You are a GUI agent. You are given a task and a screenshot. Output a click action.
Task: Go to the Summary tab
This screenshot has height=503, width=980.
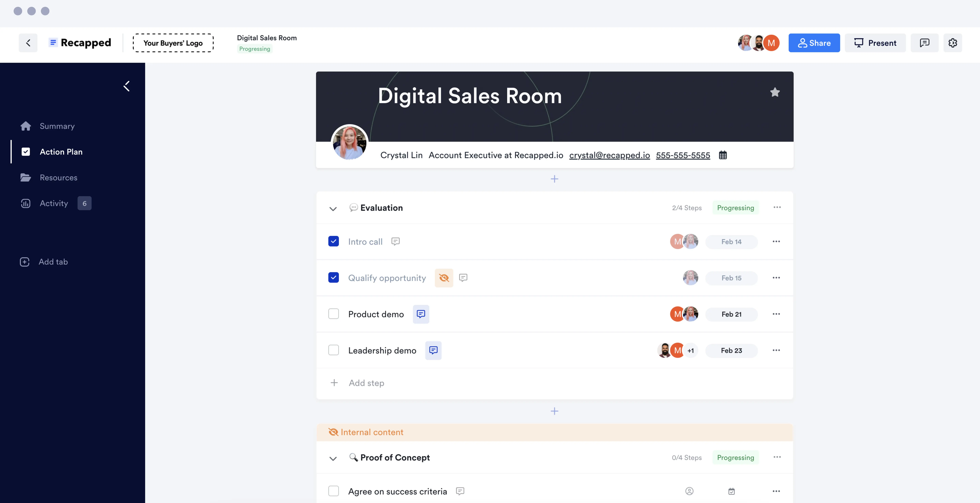coord(48,126)
